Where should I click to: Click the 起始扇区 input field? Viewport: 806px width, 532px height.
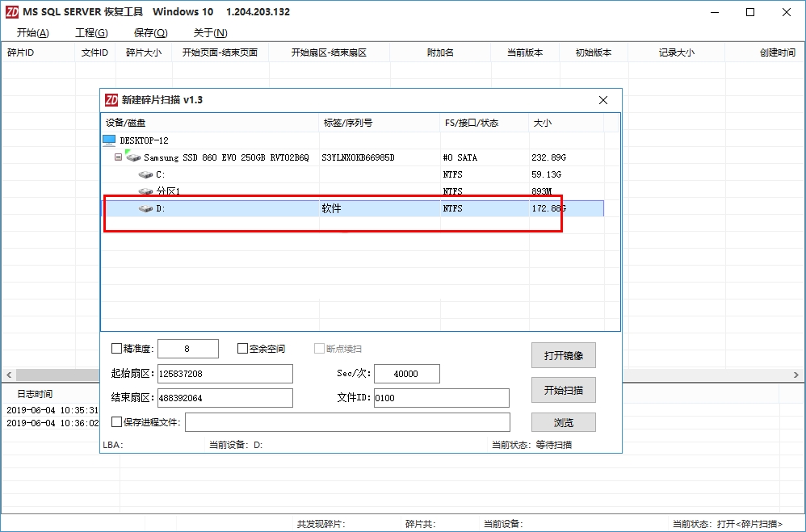(225, 374)
